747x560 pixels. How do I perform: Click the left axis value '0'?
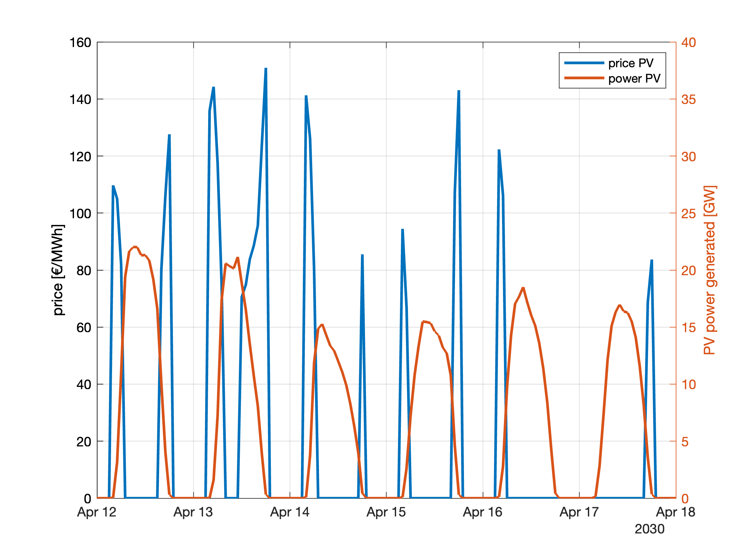[88, 499]
